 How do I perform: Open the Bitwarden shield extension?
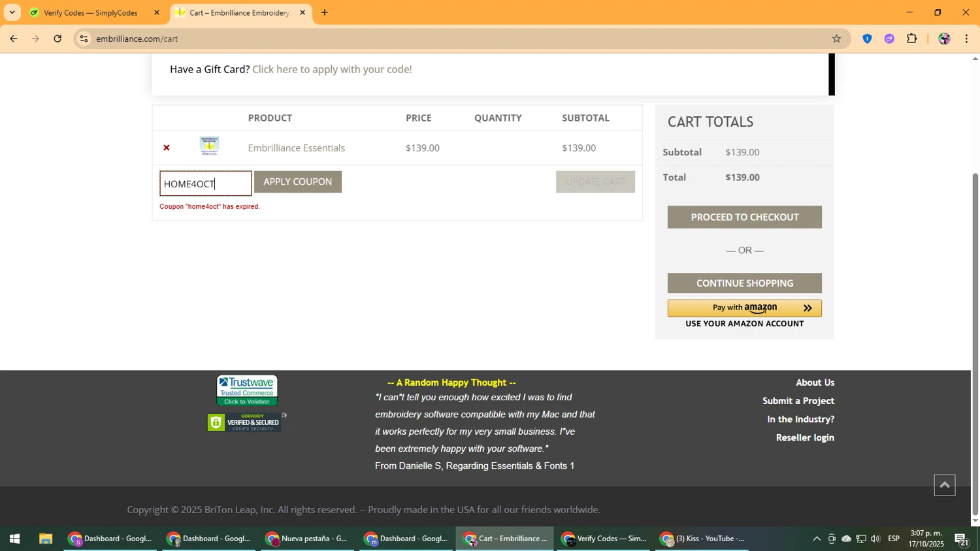867,39
